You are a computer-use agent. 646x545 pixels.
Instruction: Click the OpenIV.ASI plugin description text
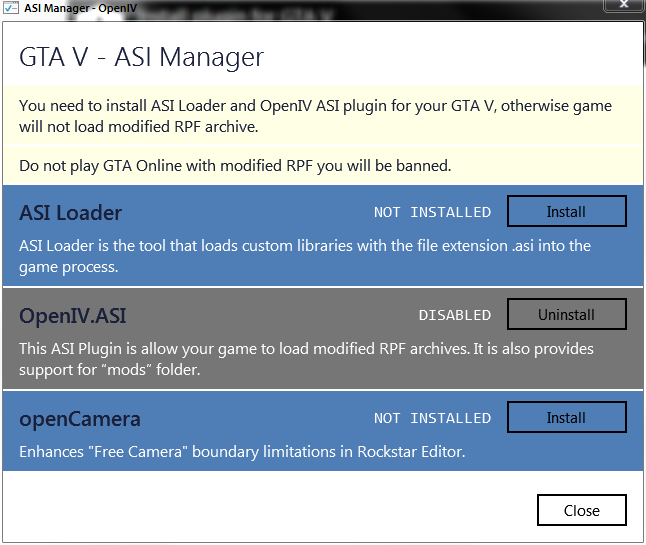coord(306,359)
